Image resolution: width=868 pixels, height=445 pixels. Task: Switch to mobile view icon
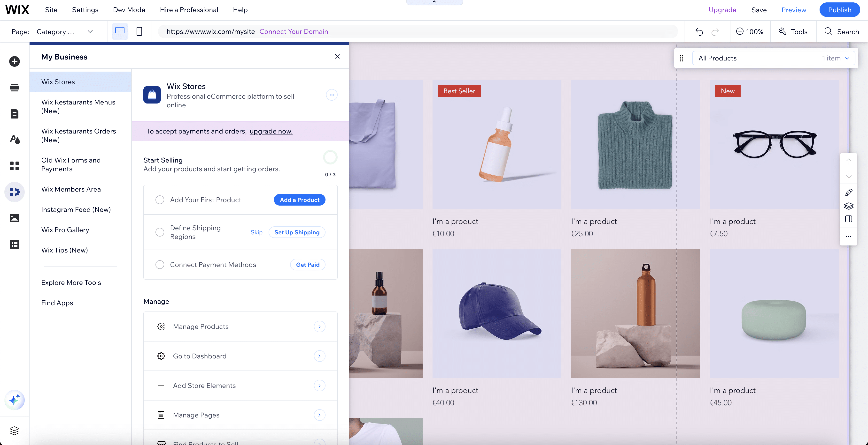click(139, 32)
